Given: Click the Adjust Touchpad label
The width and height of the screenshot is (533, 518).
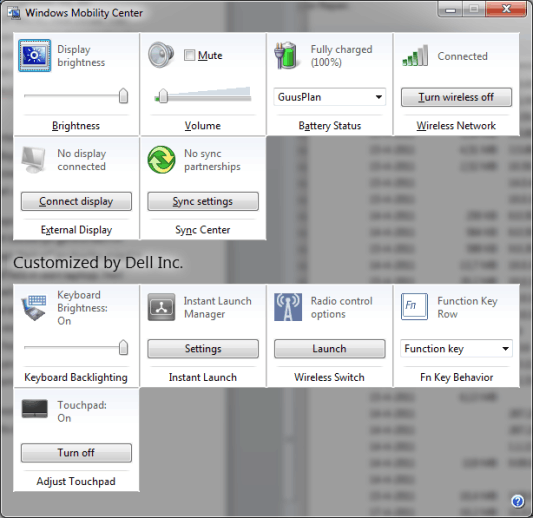Looking at the screenshot, I should pyautogui.click(x=76, y=481).
